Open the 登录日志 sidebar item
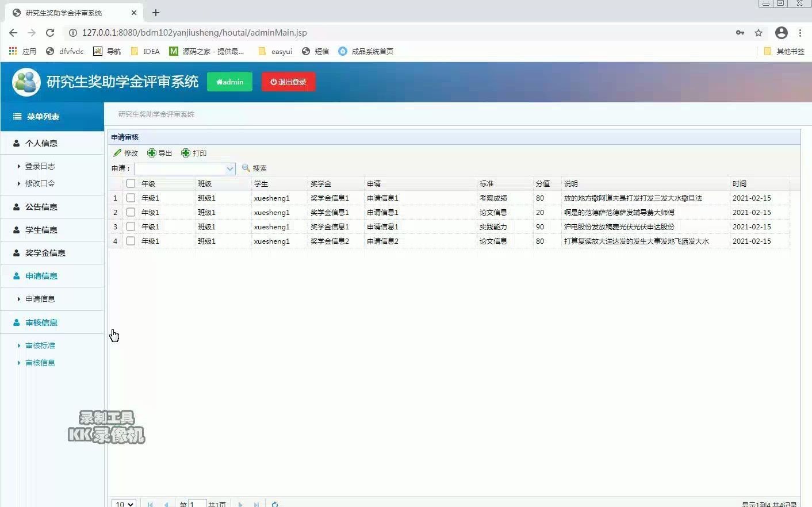This screenshot has height=507, width=812. 40,166
